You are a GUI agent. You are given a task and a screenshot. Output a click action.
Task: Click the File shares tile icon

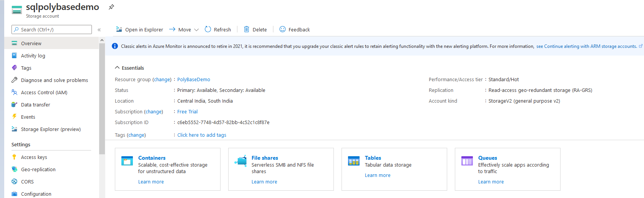[240, 161]
